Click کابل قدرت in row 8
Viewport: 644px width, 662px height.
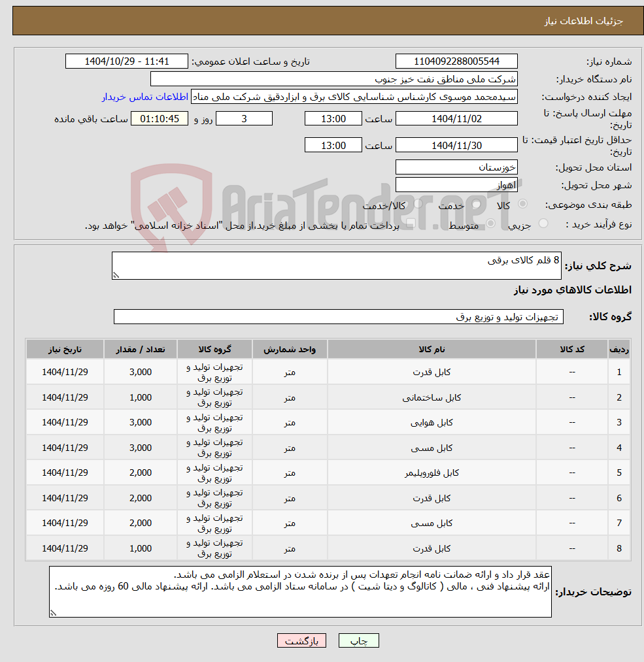click(x=432, y=548)
